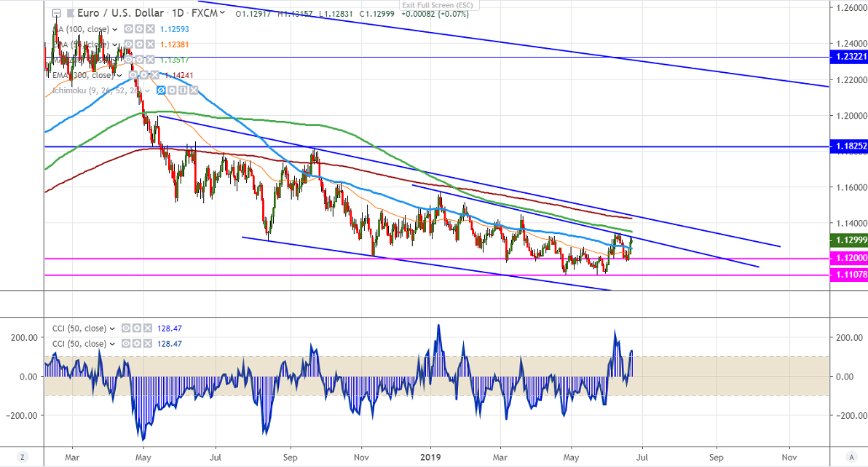868x467 pixels.
Task: Hide the EMA (300, close) indicator with its eye
Action: click(133, 75)
